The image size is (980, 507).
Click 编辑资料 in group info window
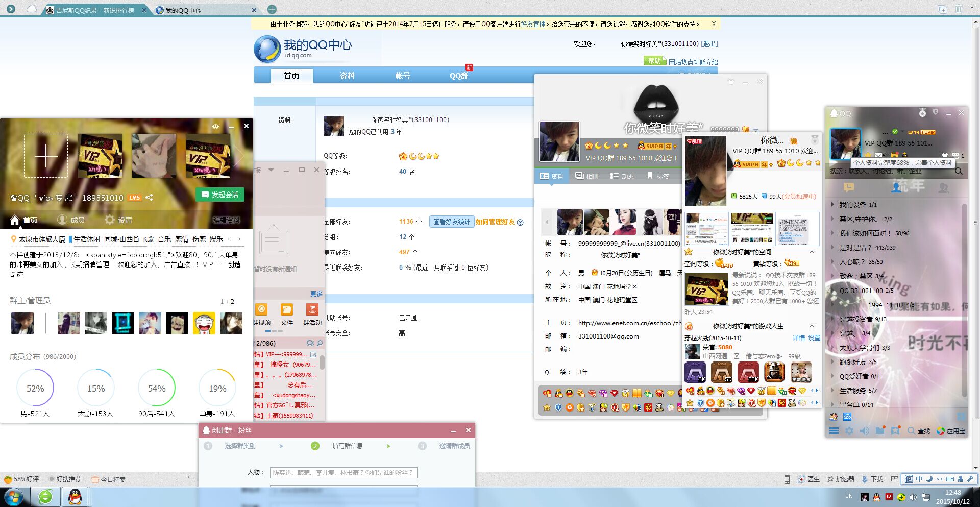click(227, 220)
